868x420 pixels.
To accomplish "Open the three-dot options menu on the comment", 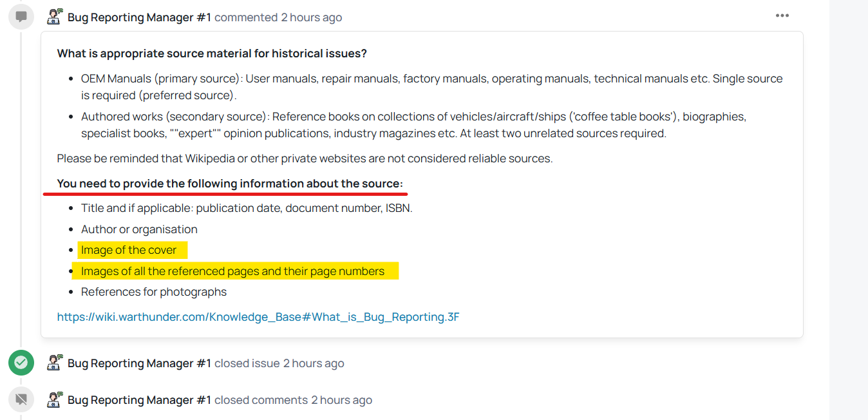I will tap(782, 16).
